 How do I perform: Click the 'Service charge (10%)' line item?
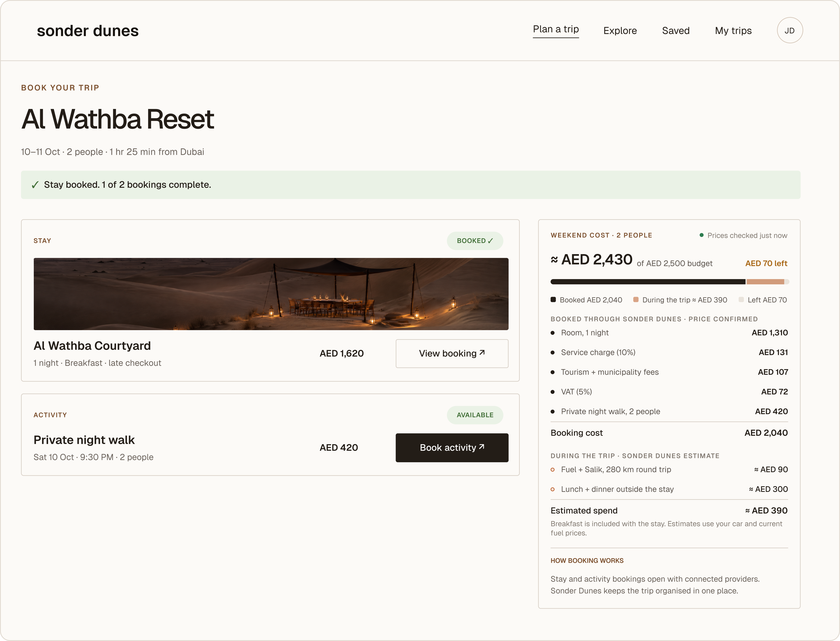tap(669, 353)
